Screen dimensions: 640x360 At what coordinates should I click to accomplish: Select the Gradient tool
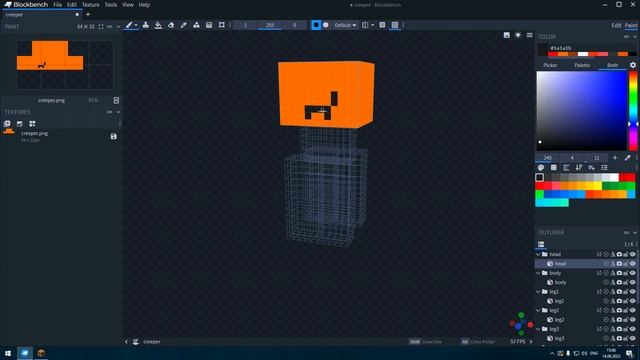coord(209,25)
